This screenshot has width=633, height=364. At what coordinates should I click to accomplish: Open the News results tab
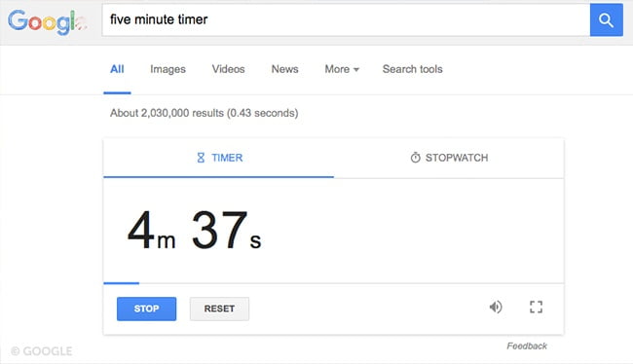tap(285, 69)
